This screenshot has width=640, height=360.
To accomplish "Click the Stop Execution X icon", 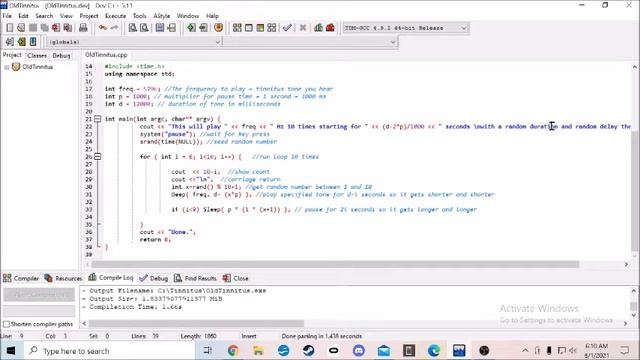I will [303, 28].
